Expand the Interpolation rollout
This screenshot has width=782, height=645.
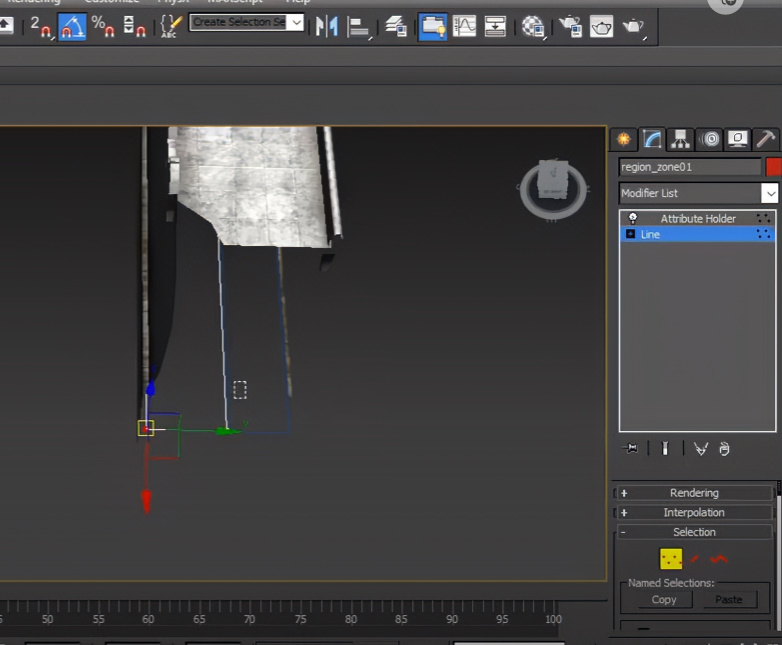[694, 512]
